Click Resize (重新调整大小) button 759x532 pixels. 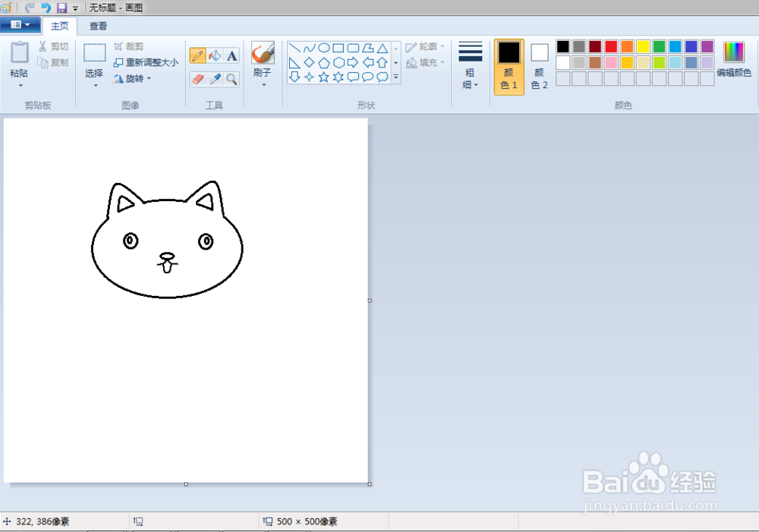pos(146,62)
